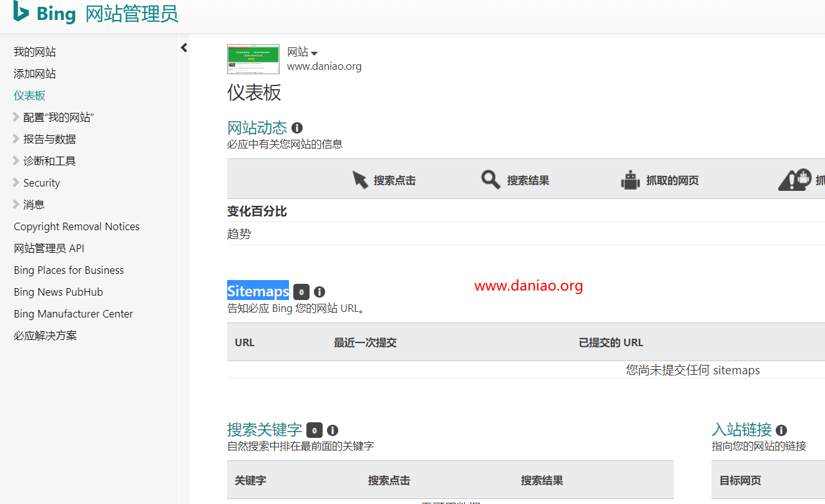
Task: Click the website thumbnail preview
Action: click(x=253, y=59)
